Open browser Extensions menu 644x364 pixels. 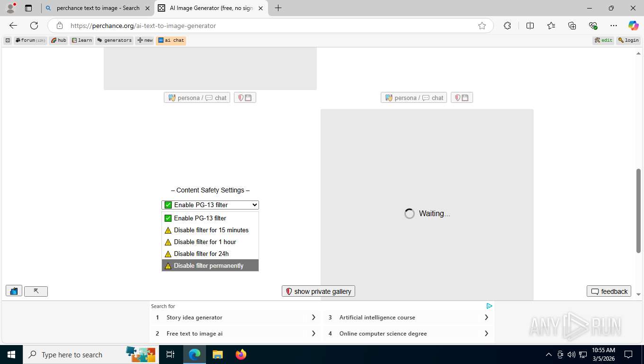[x=507, y=26]
